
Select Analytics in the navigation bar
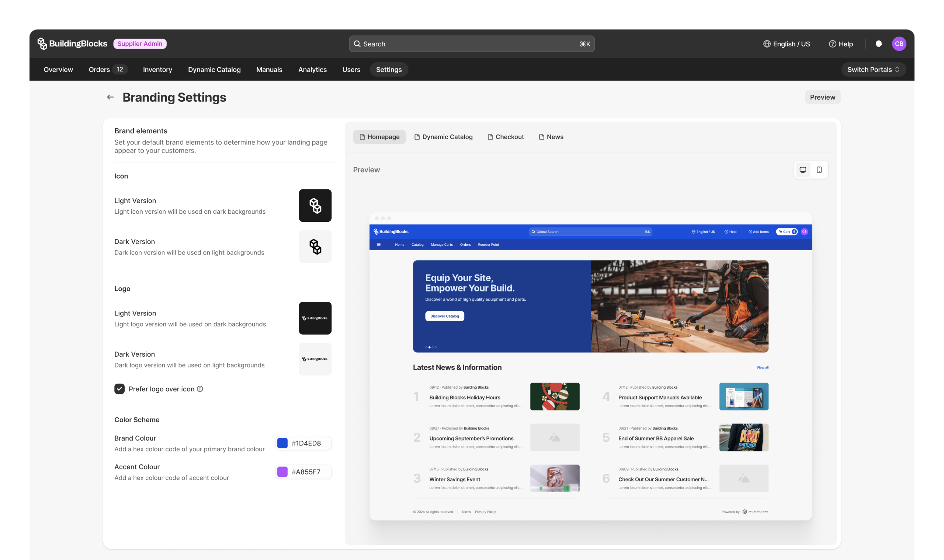point(312,69)
